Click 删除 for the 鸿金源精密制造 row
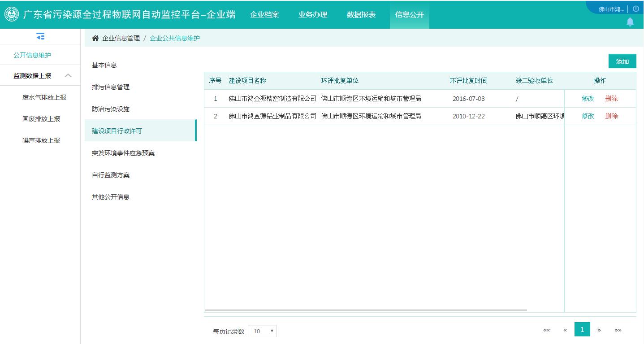Screen dimensions: 644x344 (x=611, y=99)
